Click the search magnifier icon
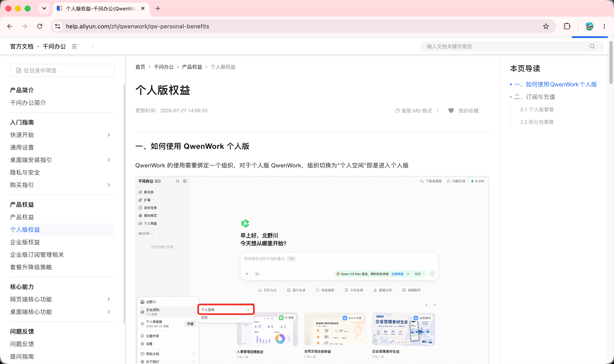Viewport: 614px width, 364px height. (592, 46)
